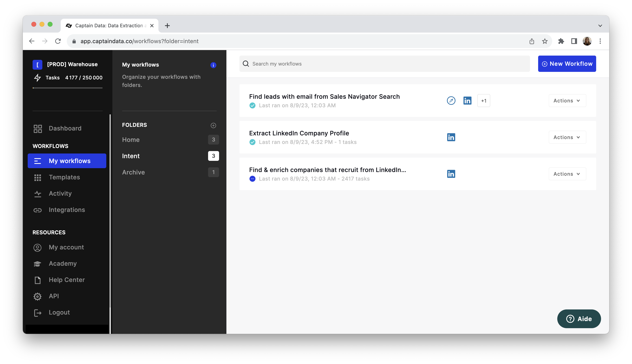Reload the page with the refresh icon

(58, 41)
